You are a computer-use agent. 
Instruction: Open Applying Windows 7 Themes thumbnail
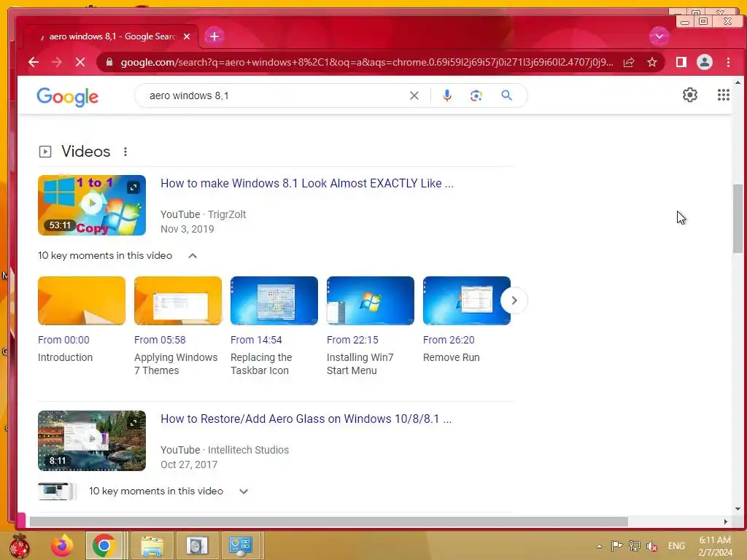pyautogui.click(x=178, y=300)
